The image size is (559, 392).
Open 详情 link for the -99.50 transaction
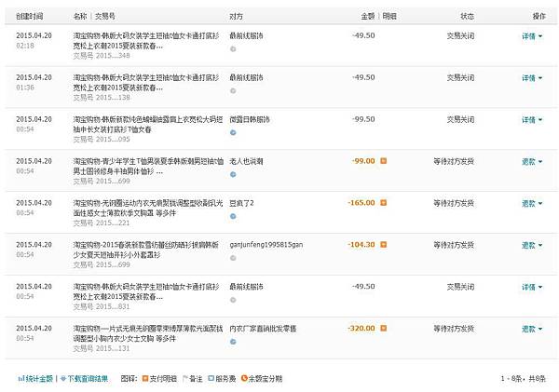tap(528, 120)
